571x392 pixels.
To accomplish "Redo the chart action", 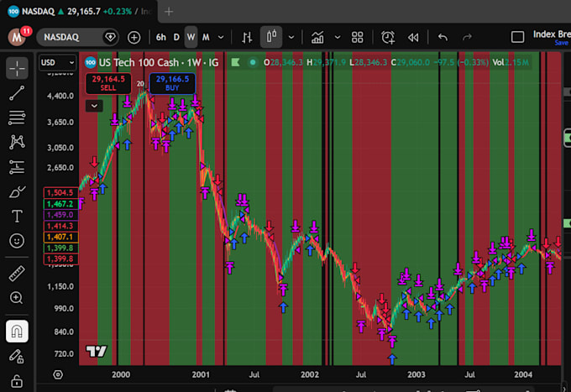I will click(467, 37).
